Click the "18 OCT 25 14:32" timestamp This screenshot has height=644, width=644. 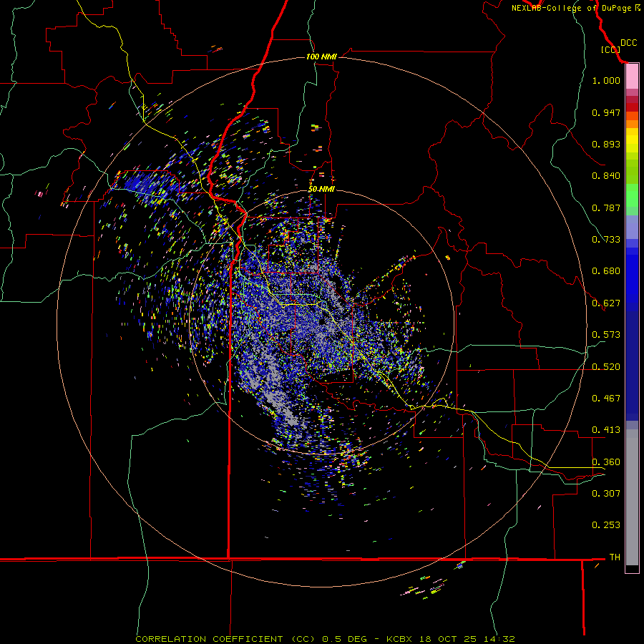tap(467, 639)
